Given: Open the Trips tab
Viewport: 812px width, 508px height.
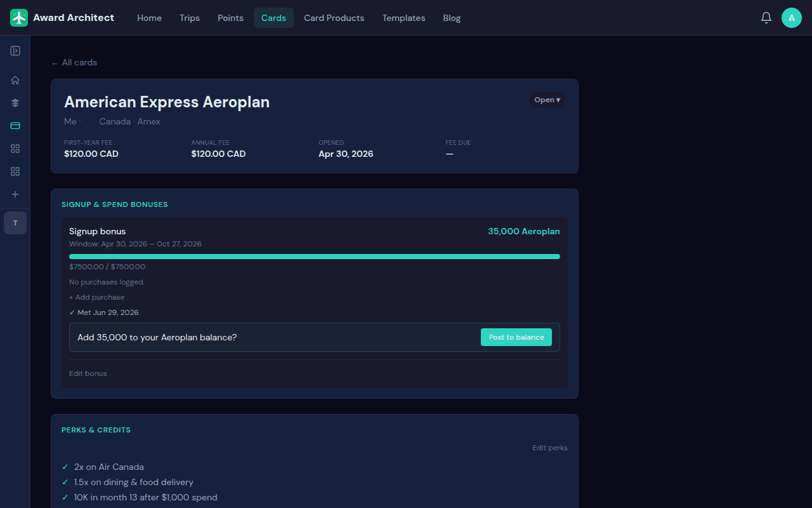Looking at the screenshot, I should [x=190, y=18].
